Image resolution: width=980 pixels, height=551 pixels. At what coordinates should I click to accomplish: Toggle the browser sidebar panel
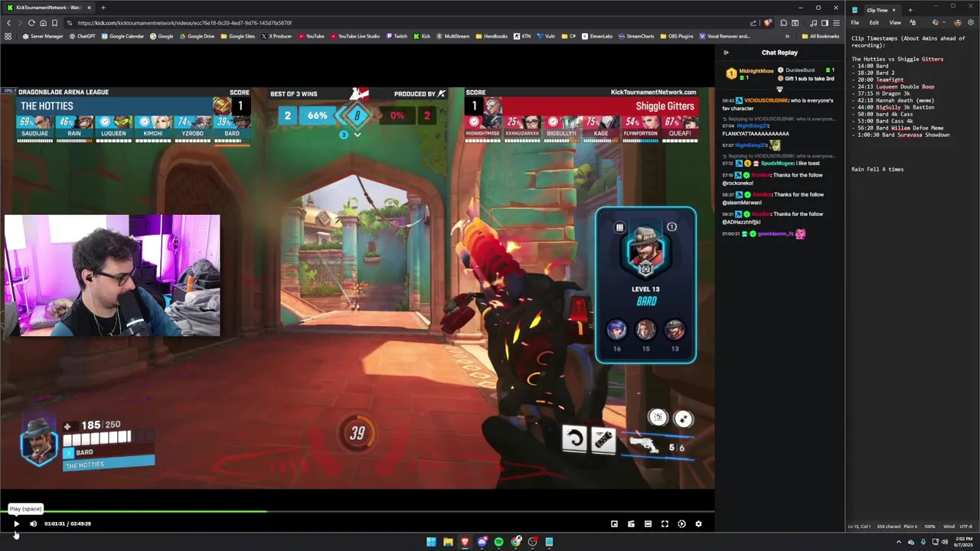pos(825,23)
